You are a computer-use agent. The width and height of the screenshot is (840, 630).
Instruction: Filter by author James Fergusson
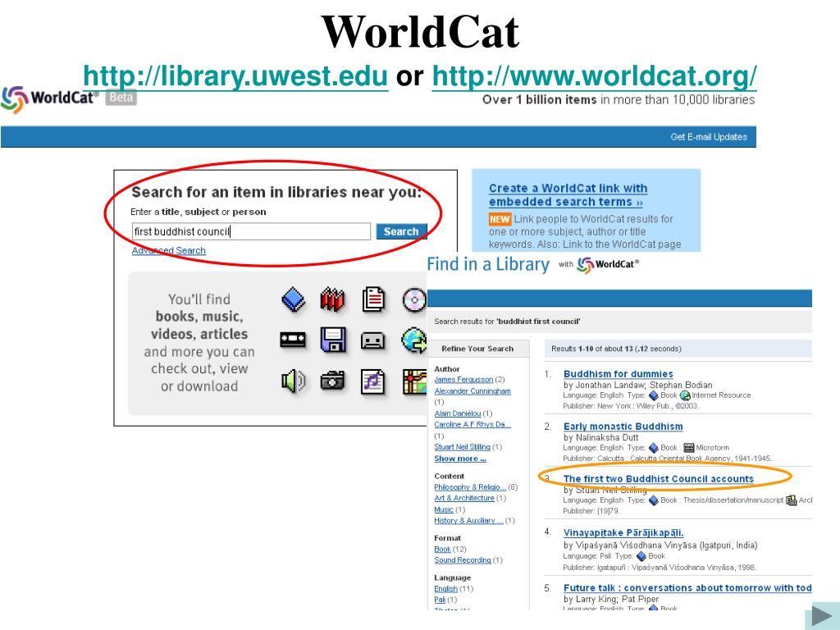463,380
